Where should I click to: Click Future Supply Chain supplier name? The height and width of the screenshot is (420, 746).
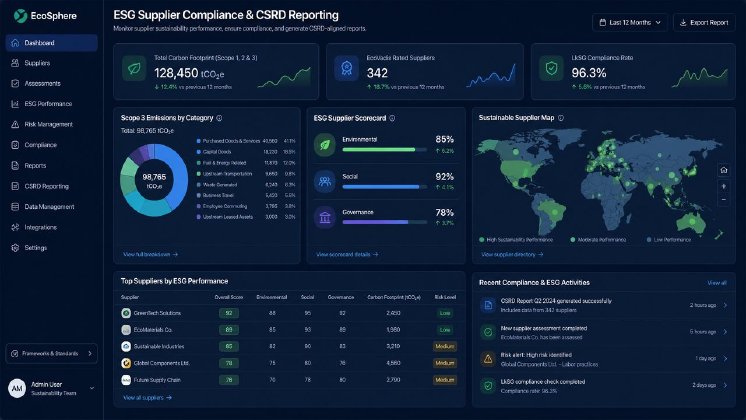point(157,380)
